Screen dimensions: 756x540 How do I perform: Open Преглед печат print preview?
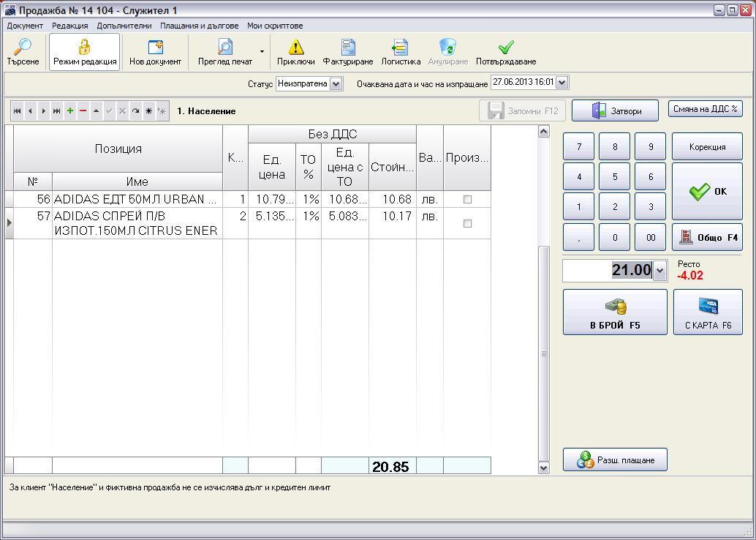tap(225, 52)
